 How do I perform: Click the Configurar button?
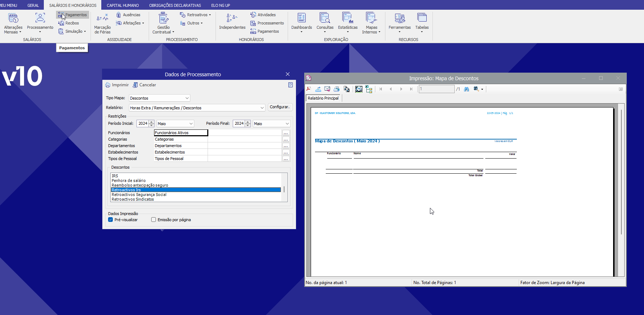[280, 107]
